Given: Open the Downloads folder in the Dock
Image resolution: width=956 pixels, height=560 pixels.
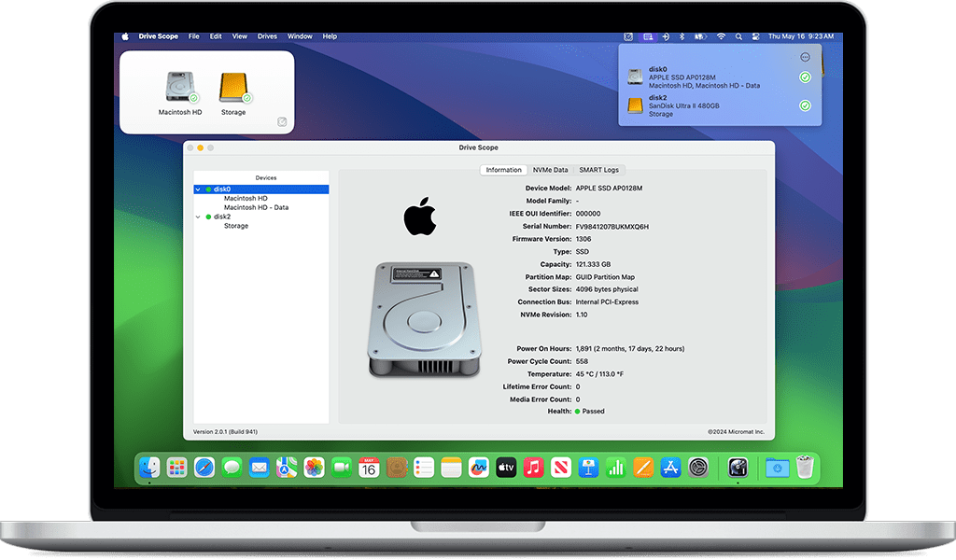Looking at the screenshot, I should (x=778, y=468).
